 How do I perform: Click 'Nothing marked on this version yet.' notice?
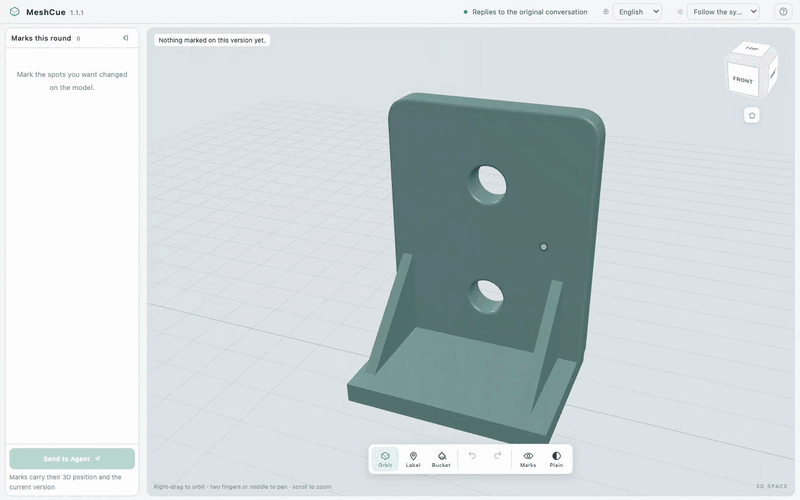point(212,40)
